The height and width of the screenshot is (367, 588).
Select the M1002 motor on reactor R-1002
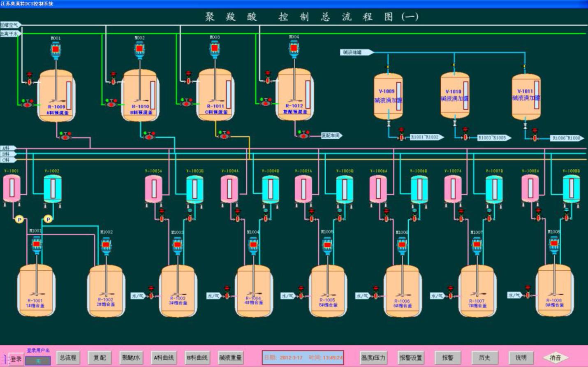click(x=106, y=246)
